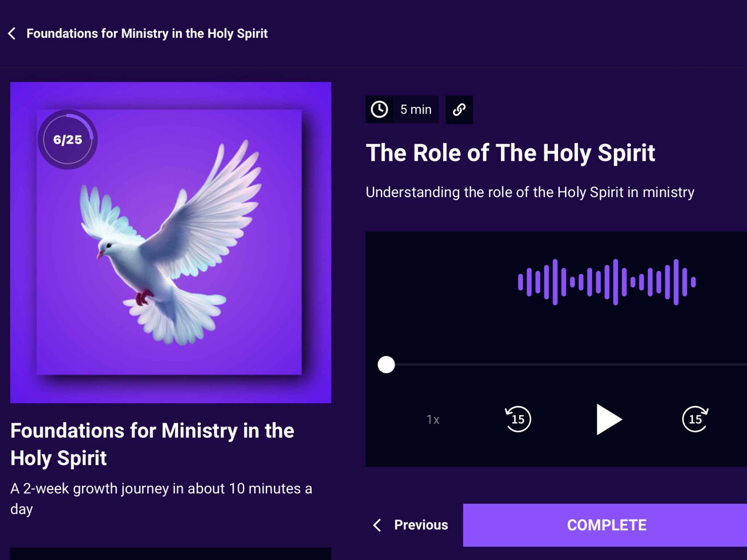Change the 1x playback speed
The height and width of the screenshot is (560, 747).
tap(433, 419)
